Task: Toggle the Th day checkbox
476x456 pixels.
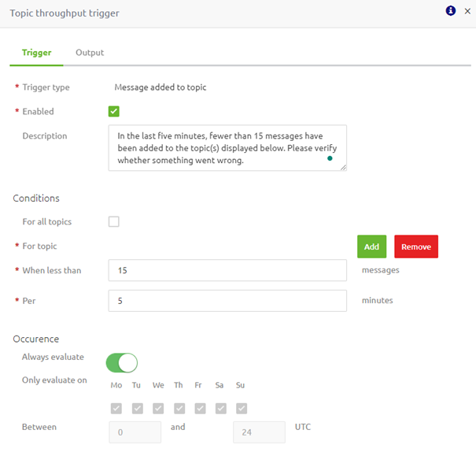Action: tap(179, 409)
